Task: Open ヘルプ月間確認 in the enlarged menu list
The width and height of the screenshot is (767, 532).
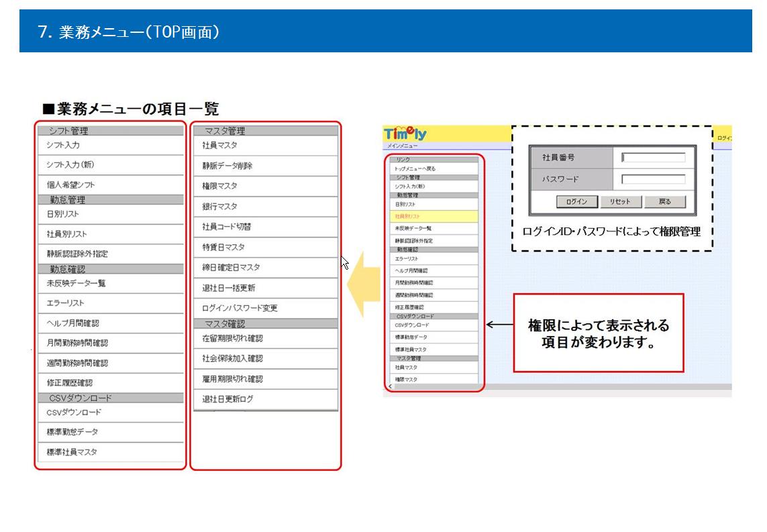Action: [111, 323]
